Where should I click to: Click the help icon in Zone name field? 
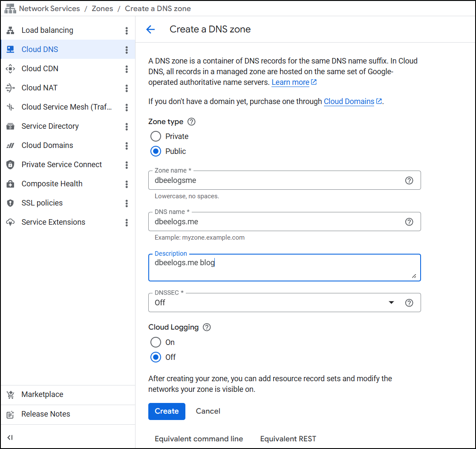[x=409, y=180]
